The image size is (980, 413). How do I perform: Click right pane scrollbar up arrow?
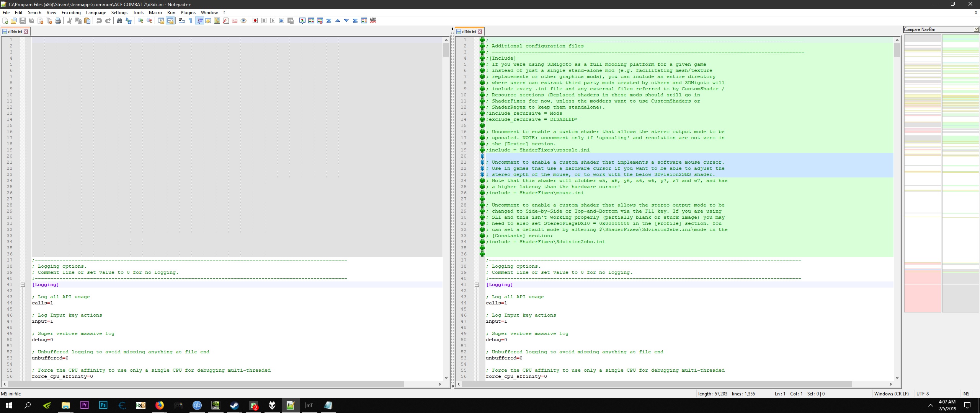pyautogui.click(x=897, y=40)
